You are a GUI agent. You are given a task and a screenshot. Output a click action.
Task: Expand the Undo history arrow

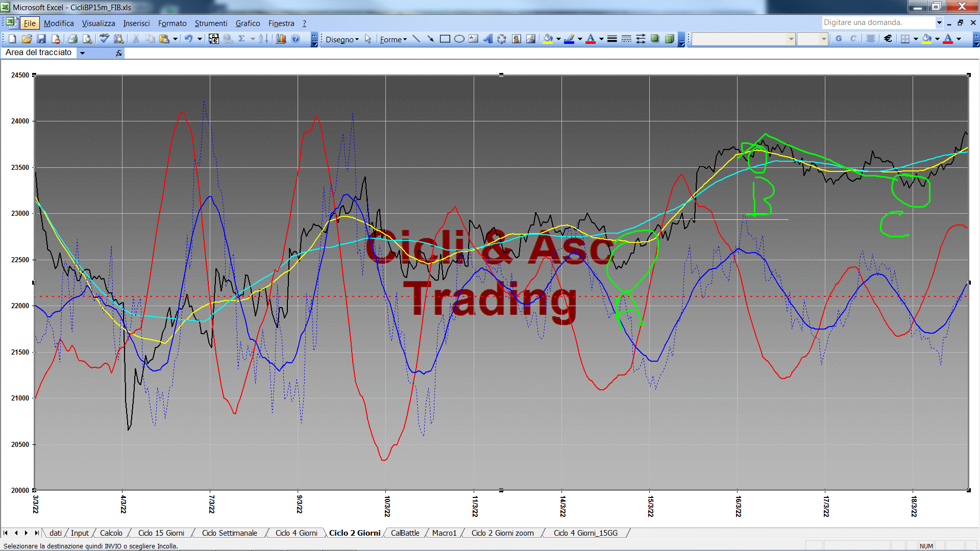tap(200, 39)
